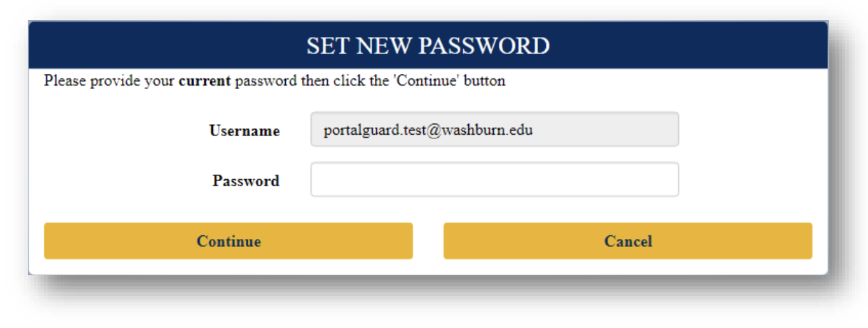Click the greyed-out Username field
The image size is (868, 328).
[494, 130]
